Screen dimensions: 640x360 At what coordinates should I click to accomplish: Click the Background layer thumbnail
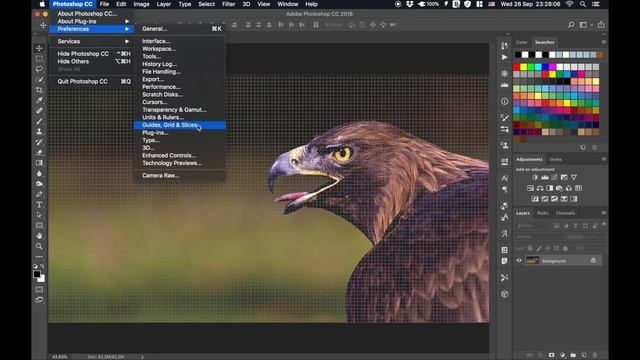click(532, 260)
